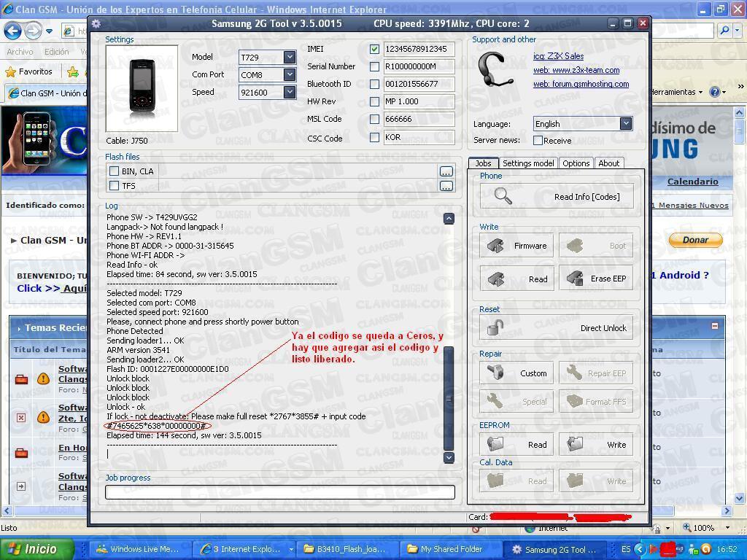Click the Custom repair button
747x560 pixels.
pos(516,373)
